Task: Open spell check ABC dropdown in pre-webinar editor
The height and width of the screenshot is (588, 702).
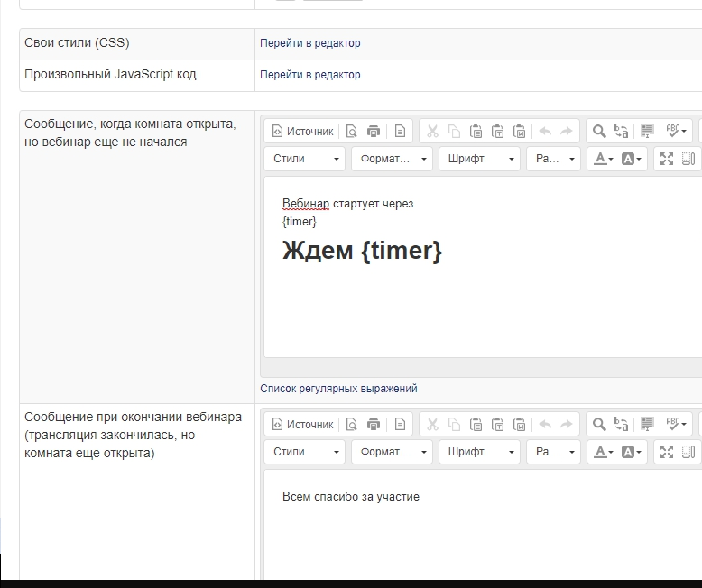Action: coord(676,132)
